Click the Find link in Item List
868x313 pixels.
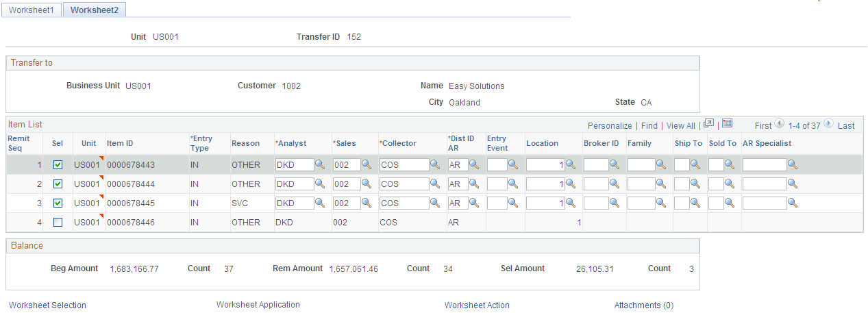[649, 126]
